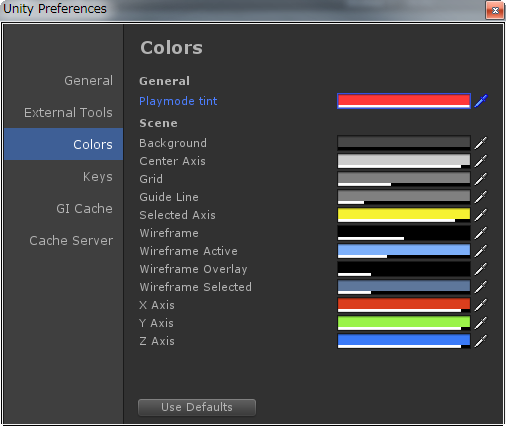The image size is (506, 427).
Task: Click the Wireframe Selected label
Action: coord(196,287)
